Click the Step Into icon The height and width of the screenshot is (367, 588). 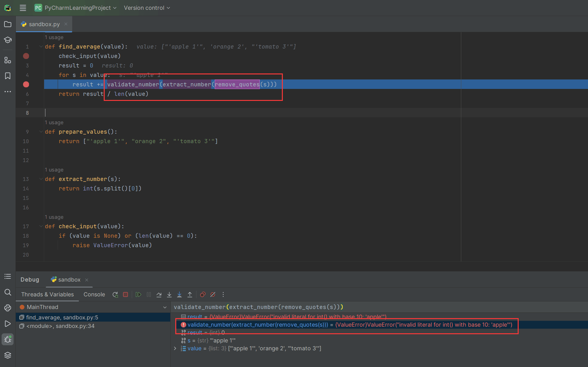(169, 294)
